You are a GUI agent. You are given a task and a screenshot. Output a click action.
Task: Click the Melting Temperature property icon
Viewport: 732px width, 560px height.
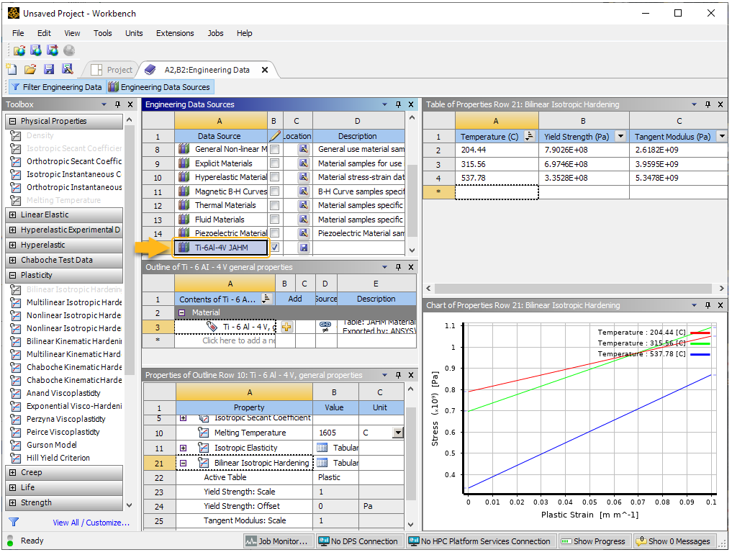pos(204,433)
